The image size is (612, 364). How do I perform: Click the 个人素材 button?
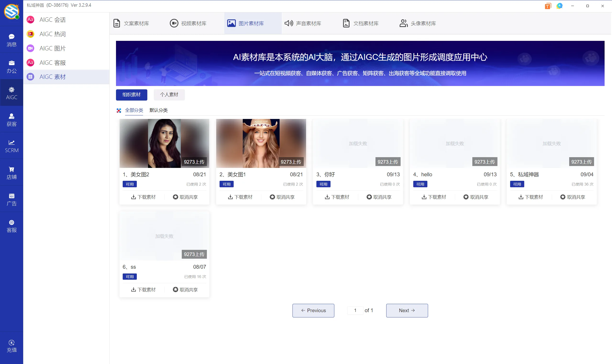tap(169, 95)
